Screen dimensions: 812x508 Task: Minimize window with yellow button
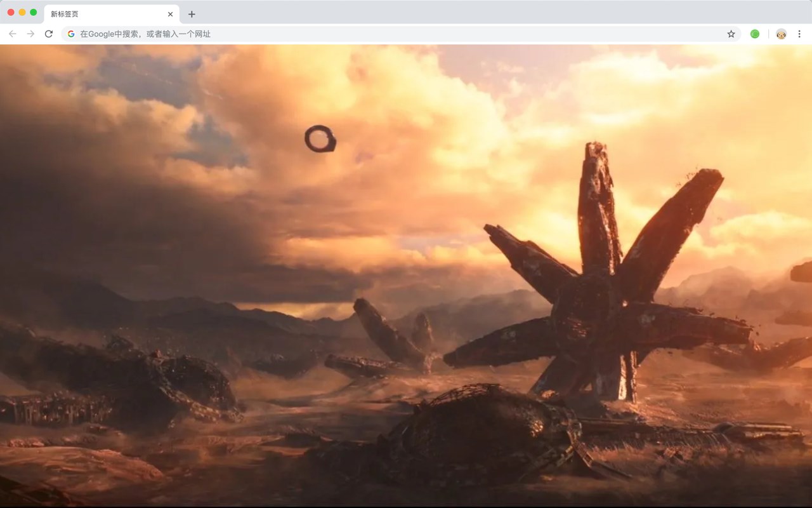pos(22,12)
